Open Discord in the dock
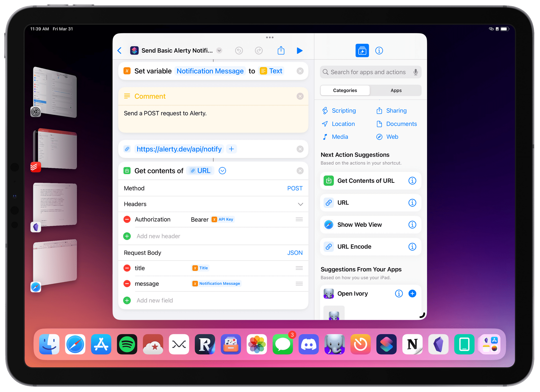 tap(308, 344)
